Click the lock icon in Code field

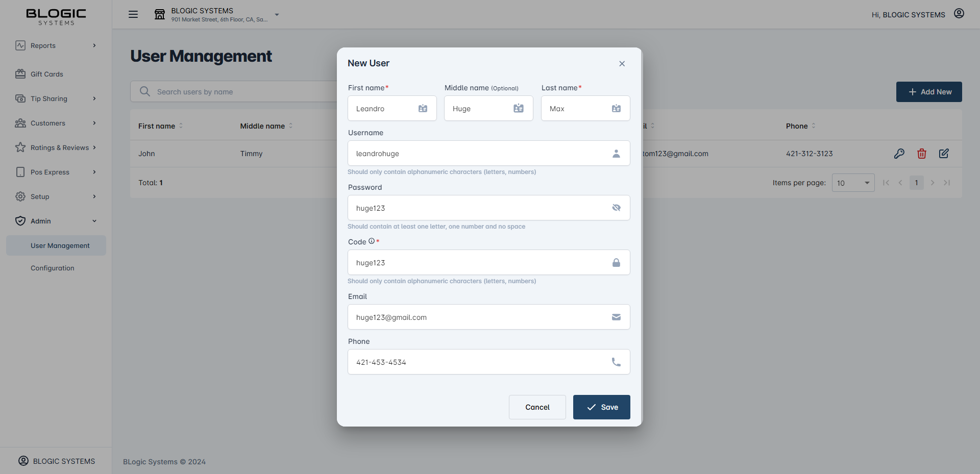click(616, 262)
